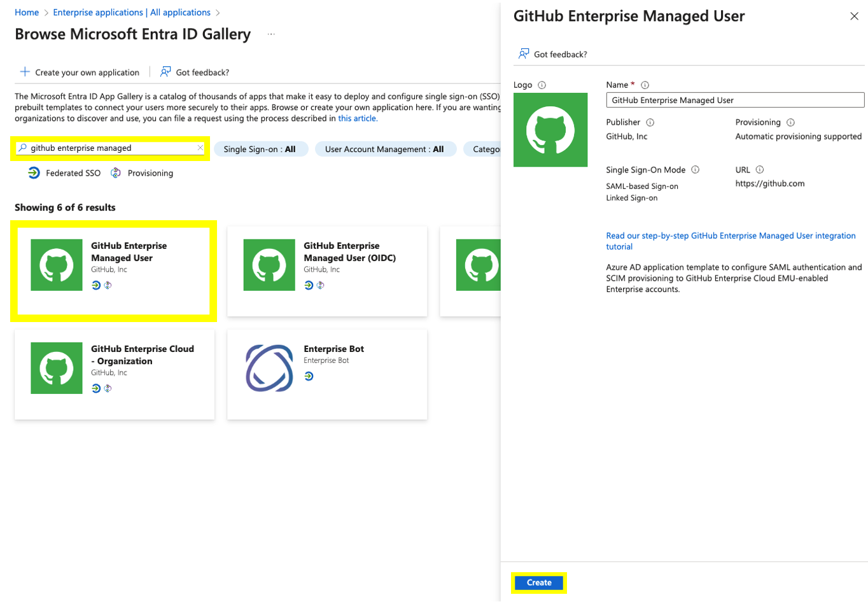
Task: Click 'GitHub, Inc' publisher value in panel
Action: (627, 136)
